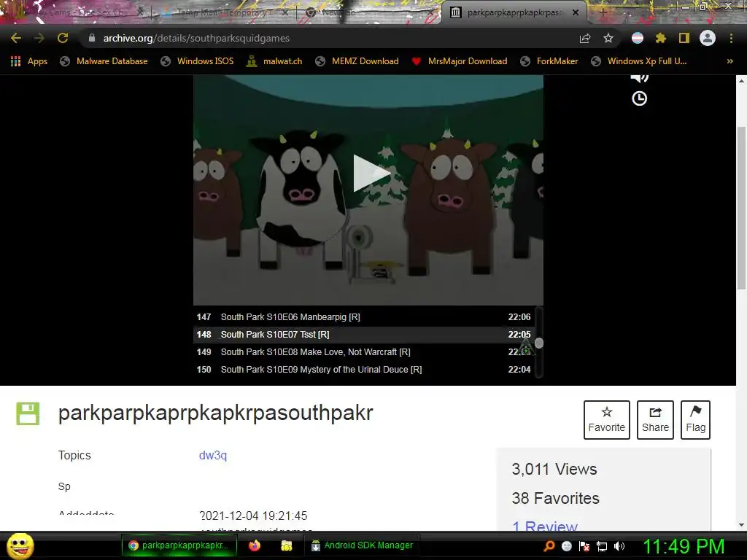Reload the archive.org page
The image size is (747, 560).
[x=63, y=38]
